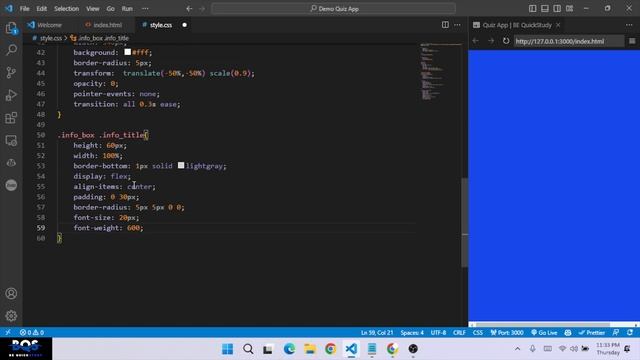Change language mode via CSS status
640x360 pixels.
[478, 332]
